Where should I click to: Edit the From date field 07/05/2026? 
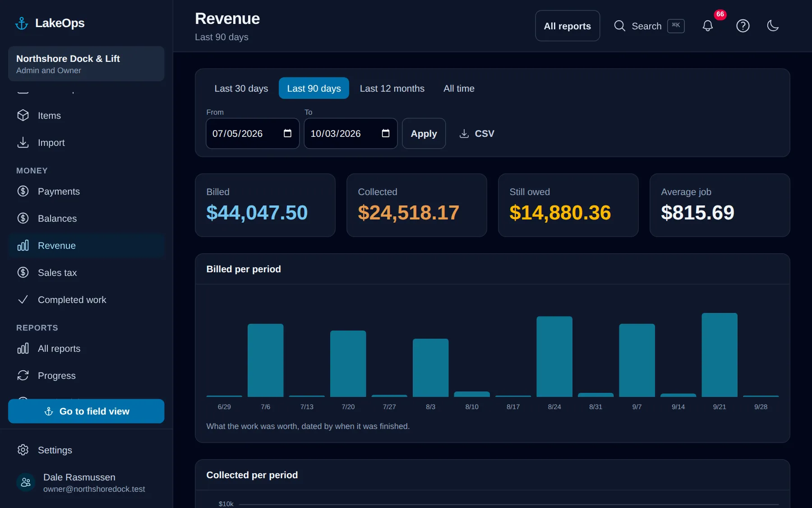click(x=253, y=134)
